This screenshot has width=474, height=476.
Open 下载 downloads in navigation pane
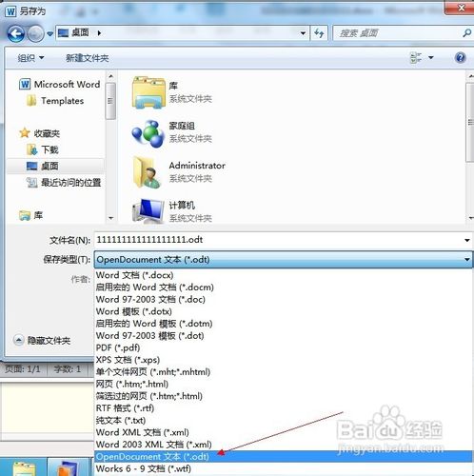(43, 149)
